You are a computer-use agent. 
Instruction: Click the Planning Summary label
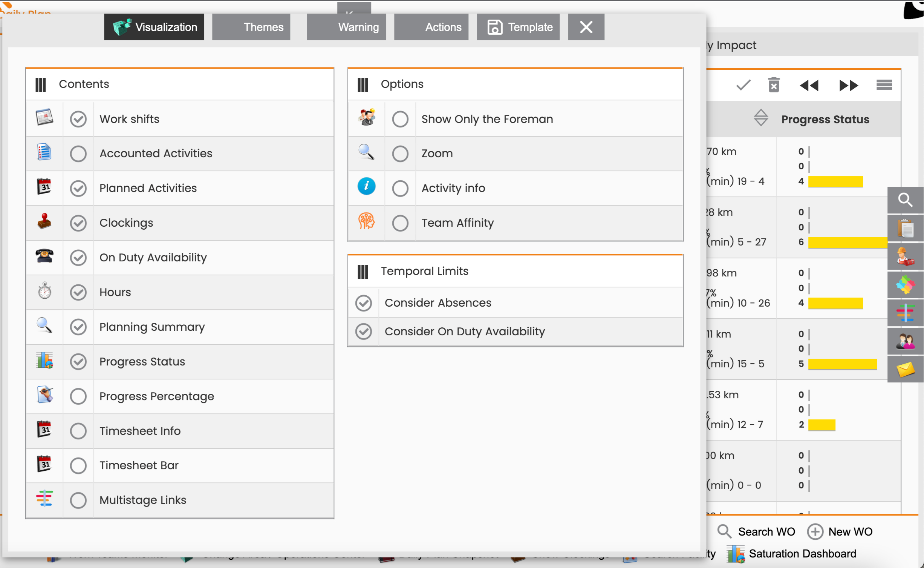pyautogui.click(x=152, y=327)
